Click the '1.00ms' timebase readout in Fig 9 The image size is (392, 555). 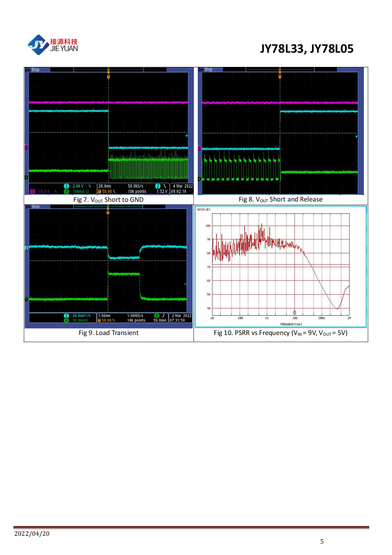104,316
